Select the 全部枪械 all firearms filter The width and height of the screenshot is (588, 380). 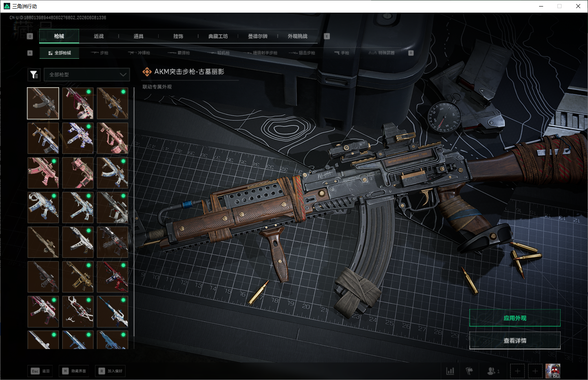click(59, 53)
